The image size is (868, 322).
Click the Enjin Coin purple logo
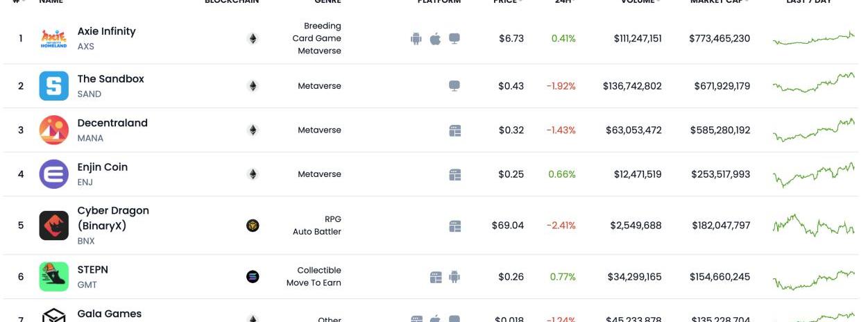(53, 174)
